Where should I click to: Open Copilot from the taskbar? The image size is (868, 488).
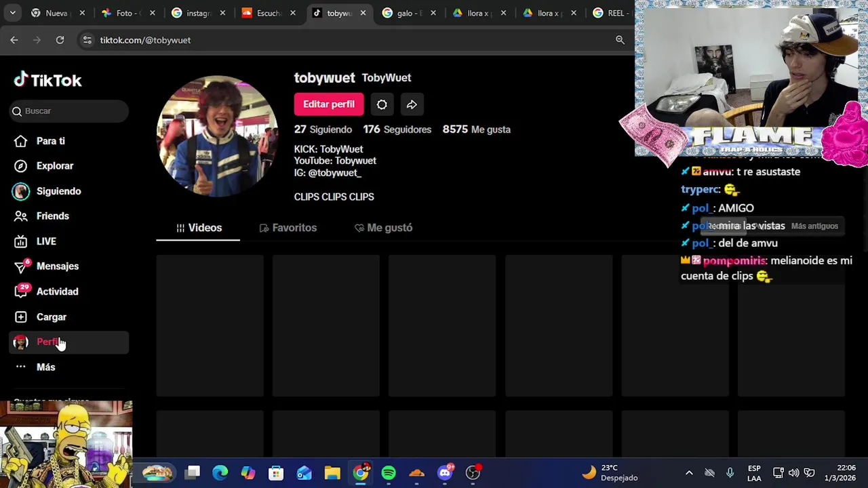click(x=248, y=472)
